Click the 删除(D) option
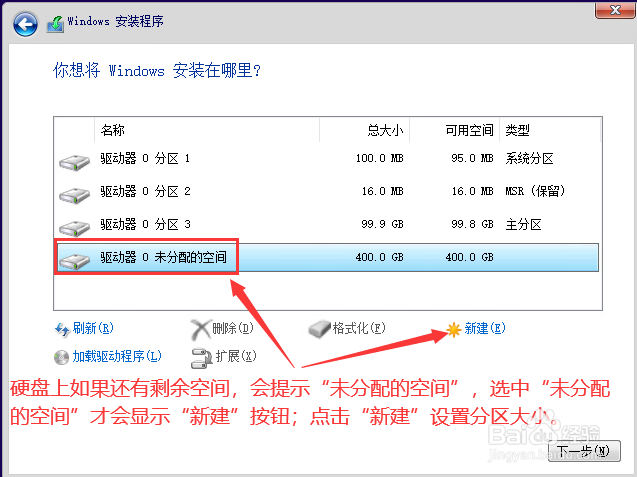 pos(233,328)
